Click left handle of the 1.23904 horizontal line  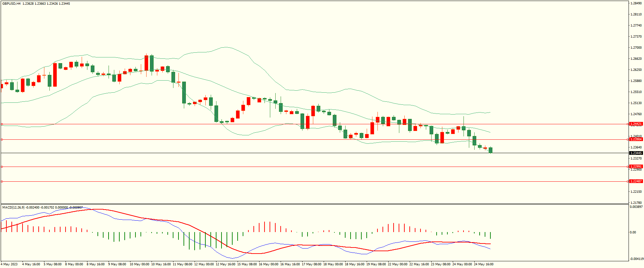click(2, 139)
